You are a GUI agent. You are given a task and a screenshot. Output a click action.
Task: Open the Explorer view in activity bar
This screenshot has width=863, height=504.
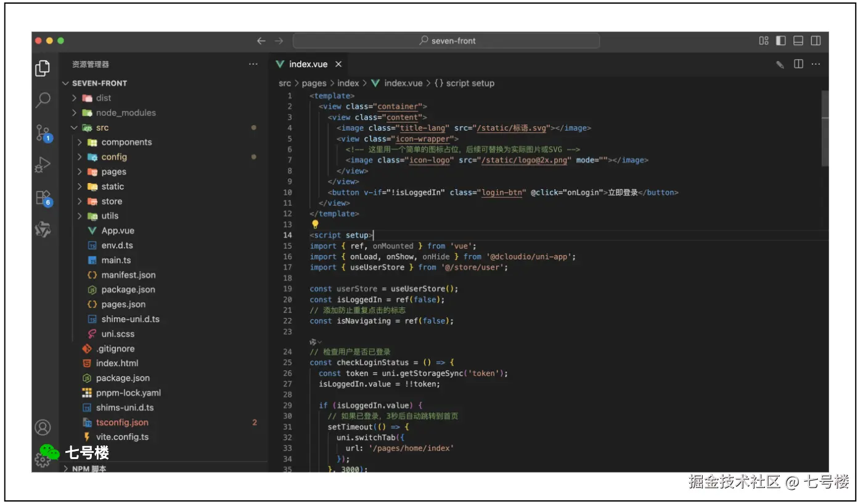(x=43, y=68)
